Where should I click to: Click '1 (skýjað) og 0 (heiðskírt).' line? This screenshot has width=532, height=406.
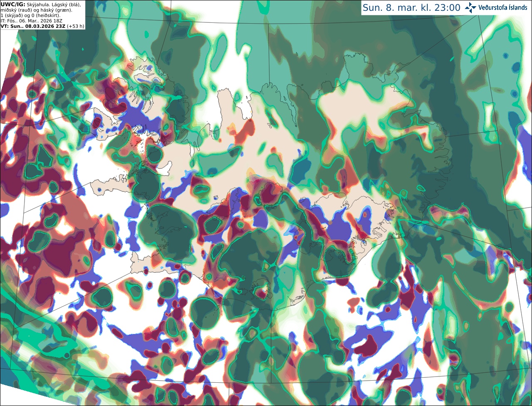point(30,15)
